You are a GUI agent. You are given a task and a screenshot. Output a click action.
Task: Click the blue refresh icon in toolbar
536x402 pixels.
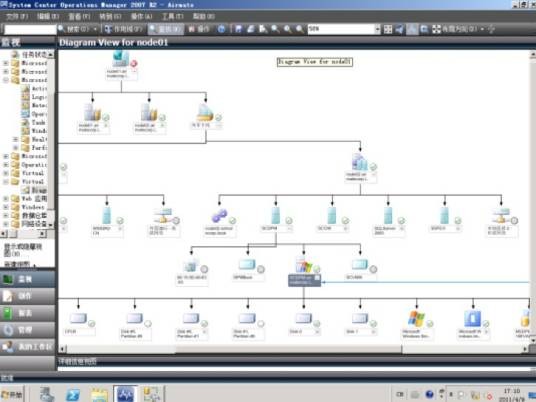tap(222, 29)
